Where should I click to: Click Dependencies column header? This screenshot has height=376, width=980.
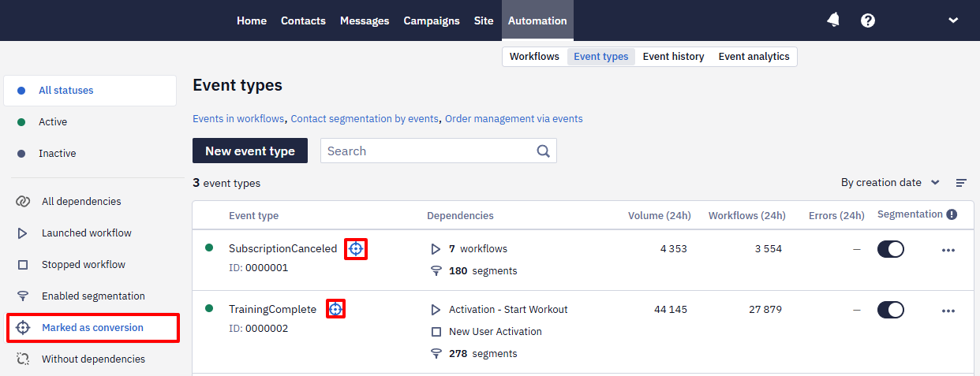(460, 216)
